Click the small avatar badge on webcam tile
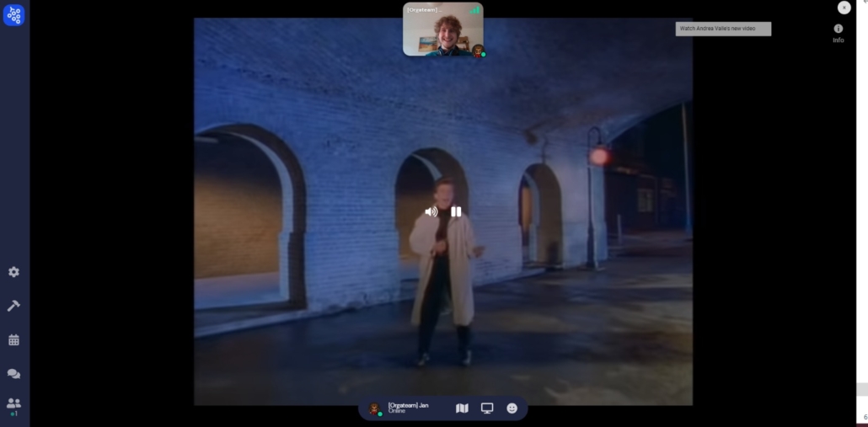The image size is (868, 427). click(478, 50)
